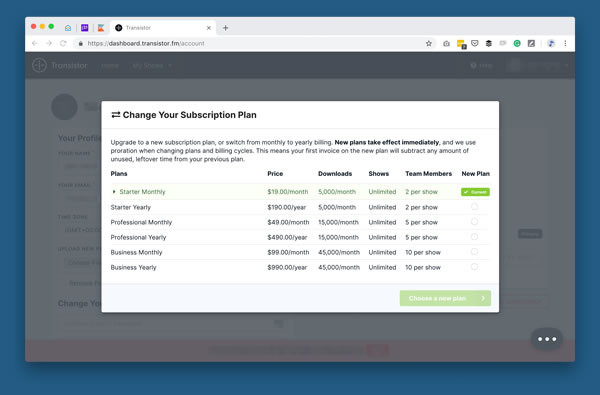Click the browser back arrow
This screenshot has width=600, height=395.
tap(35, 43)
